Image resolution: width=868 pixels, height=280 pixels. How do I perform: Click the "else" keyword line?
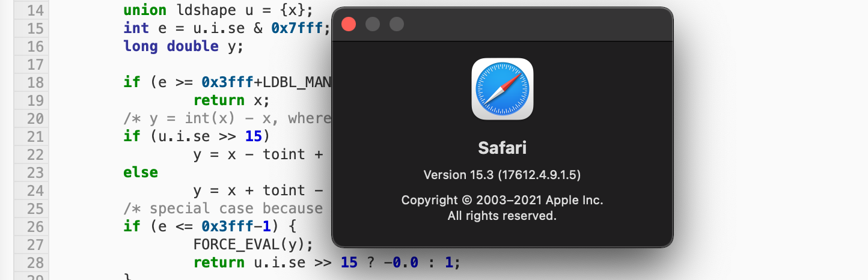[x=141, y=172]
